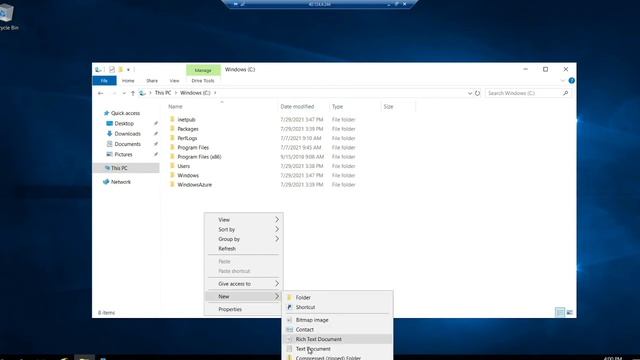Expand the Give access to submenu

point(277,283)
